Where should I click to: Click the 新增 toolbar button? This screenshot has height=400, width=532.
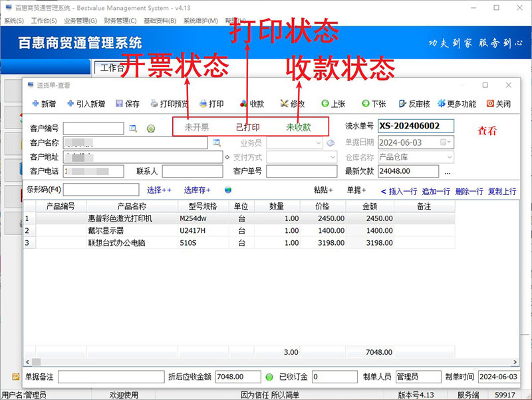44,104
